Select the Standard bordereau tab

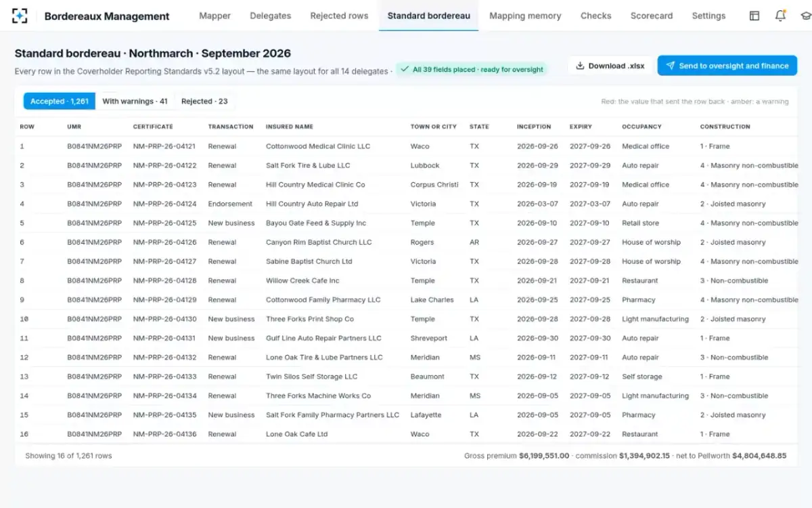click(x=429, y=16)
